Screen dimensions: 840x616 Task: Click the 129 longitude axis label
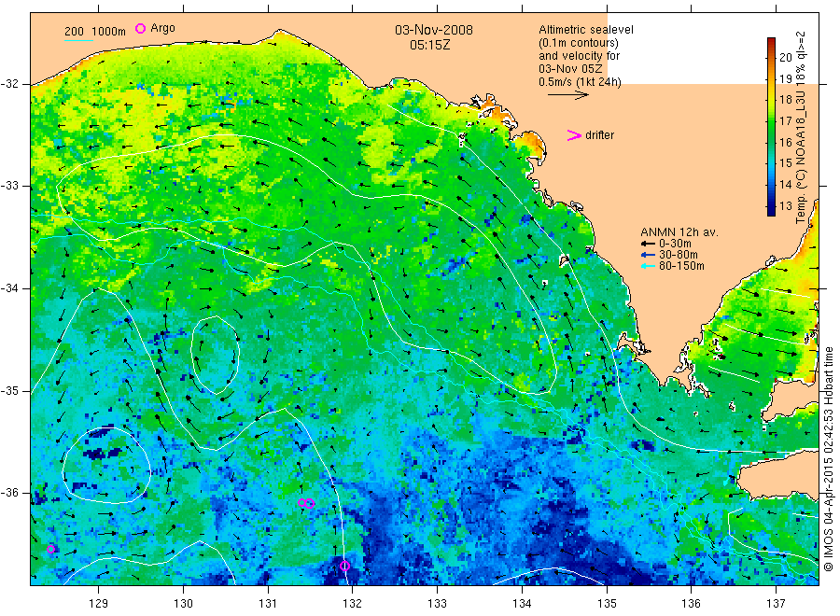[x=99, y=604]
